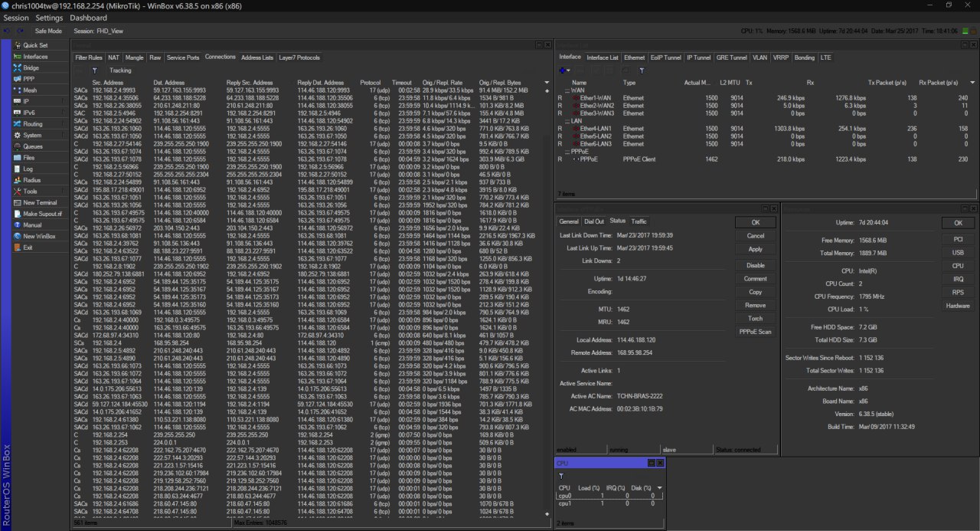
Task: Open the Traffic tab in PPPoE dialog
Action: (639, 221)
